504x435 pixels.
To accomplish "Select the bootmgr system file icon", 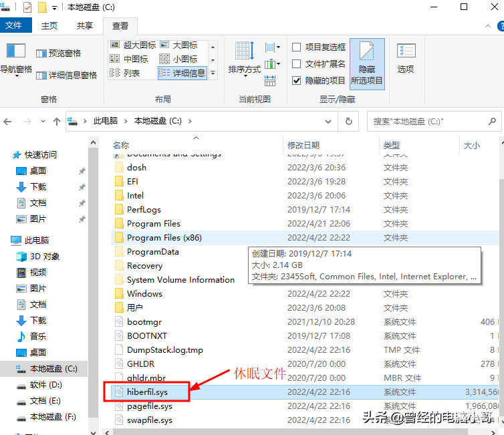I will pos(119,321).
